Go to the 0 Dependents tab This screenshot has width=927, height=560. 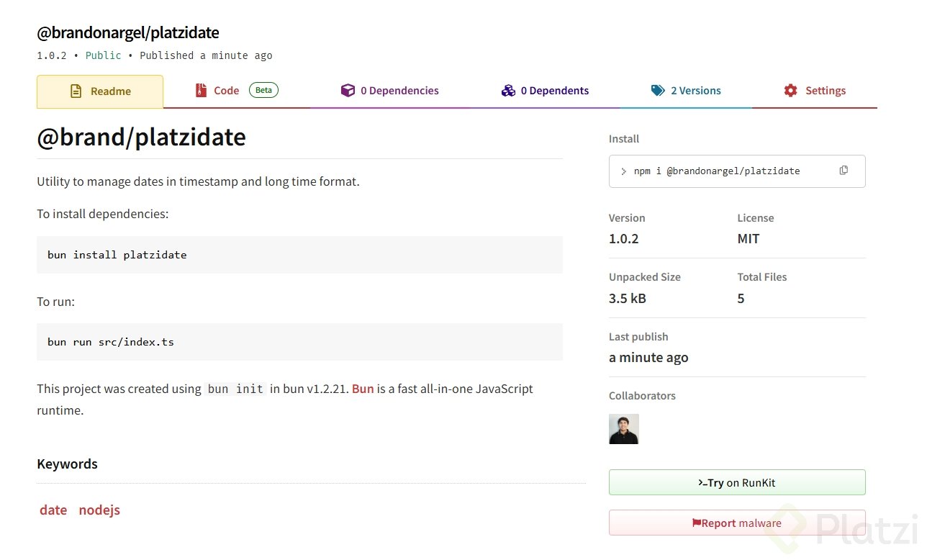(545, 91)
